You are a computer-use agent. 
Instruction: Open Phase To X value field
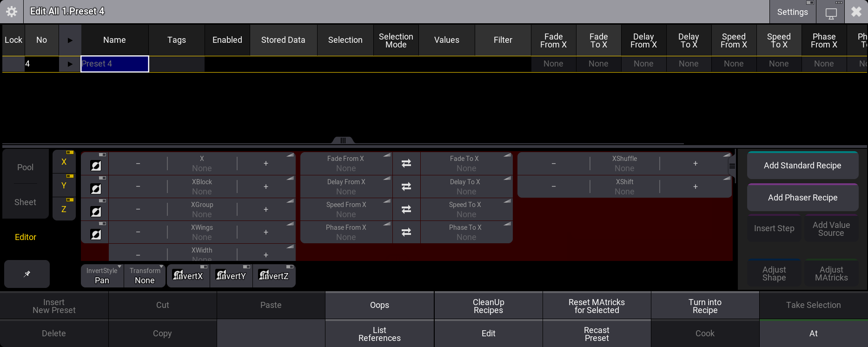(x=466, y=232)
